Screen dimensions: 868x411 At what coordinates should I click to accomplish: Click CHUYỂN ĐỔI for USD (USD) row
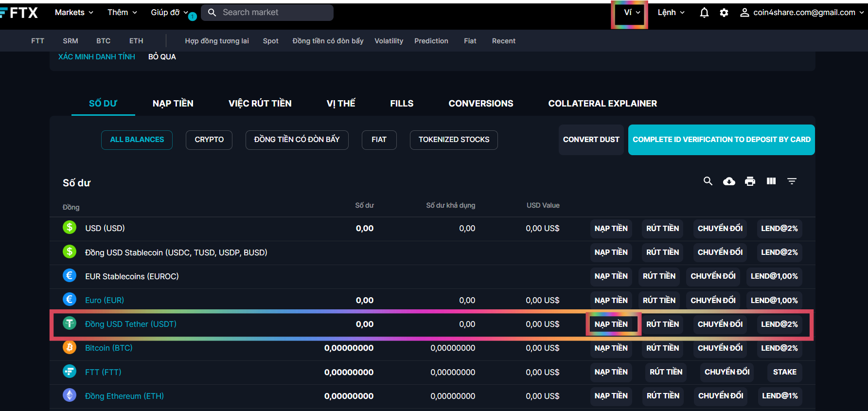click(x=720, y=228)
